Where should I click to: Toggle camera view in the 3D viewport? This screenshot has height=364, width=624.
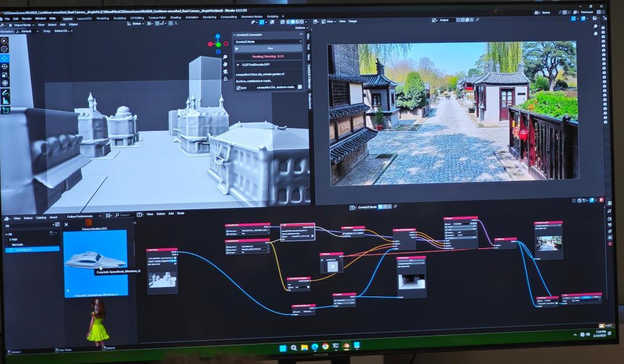225,72
